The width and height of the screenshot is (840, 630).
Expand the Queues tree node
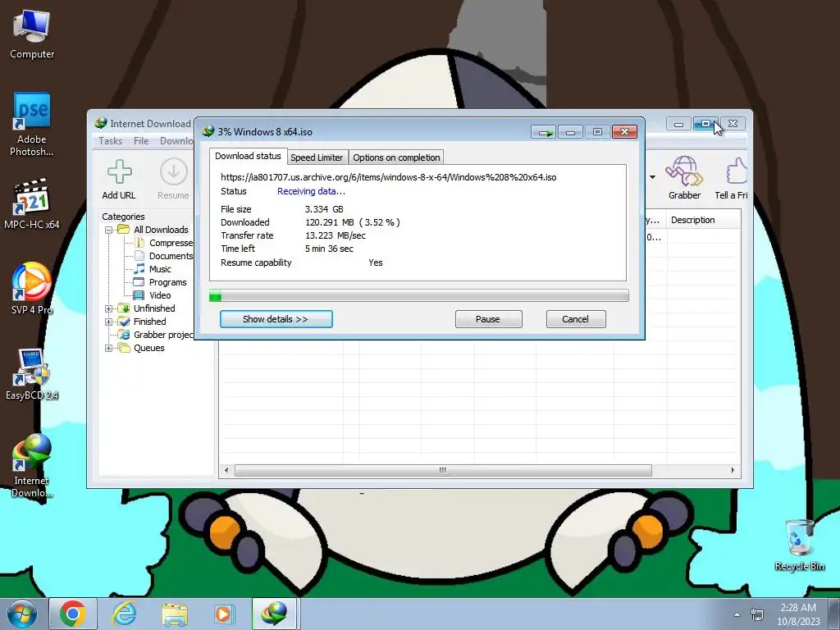109,348
